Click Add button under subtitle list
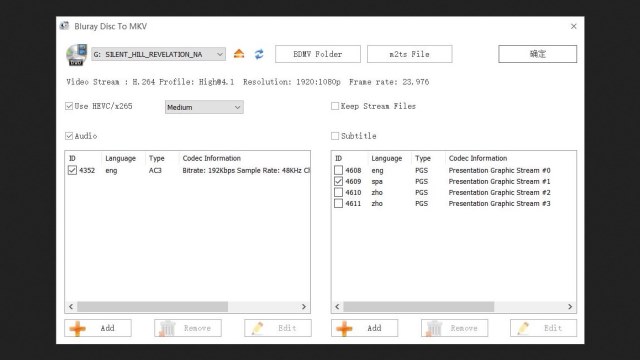The width and height of the screenshot is (640, 360). pyautogui.click(x=364, y=328)
